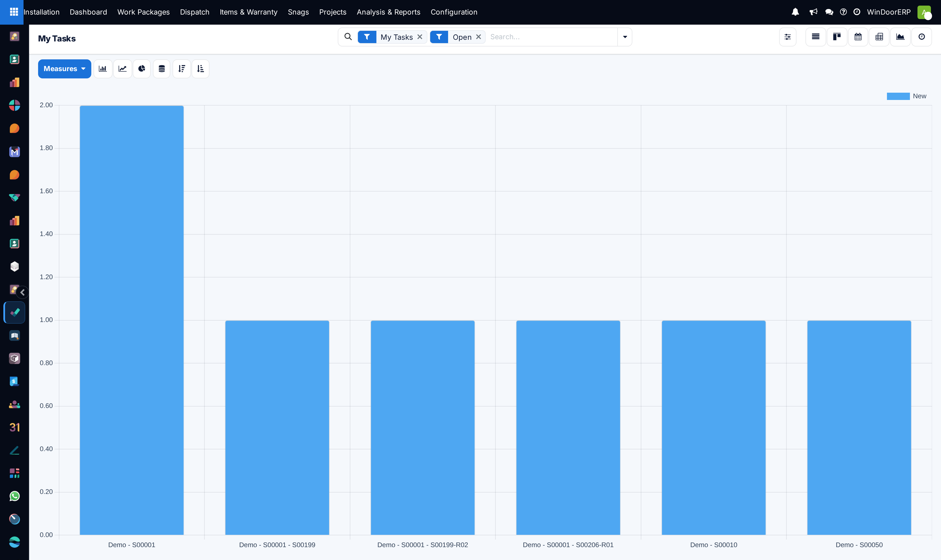This screenshot has width=941, height=560.
Task: Click the New legend color swatch
Action: click(x=898, y=96)
